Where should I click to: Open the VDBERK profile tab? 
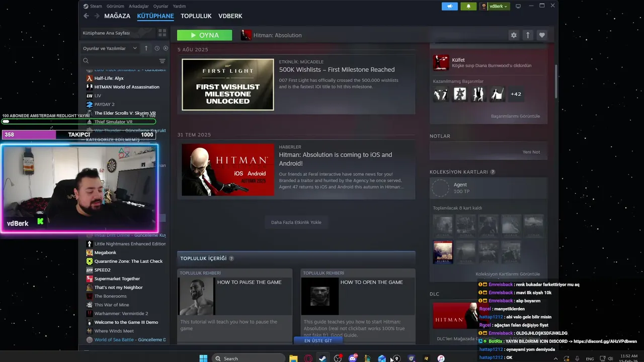click(230, 16)
